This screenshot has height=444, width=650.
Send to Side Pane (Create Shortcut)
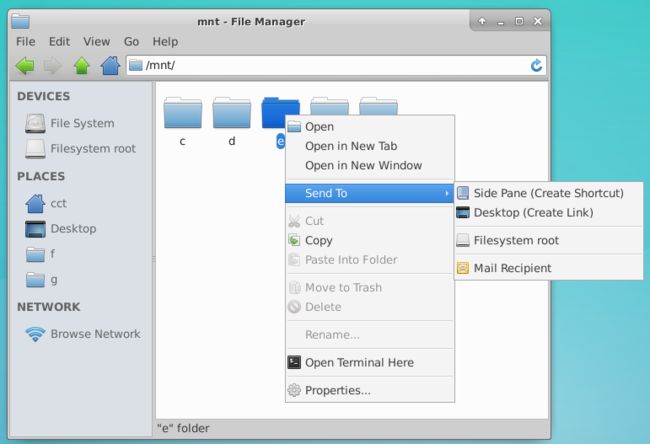[549, 193]
